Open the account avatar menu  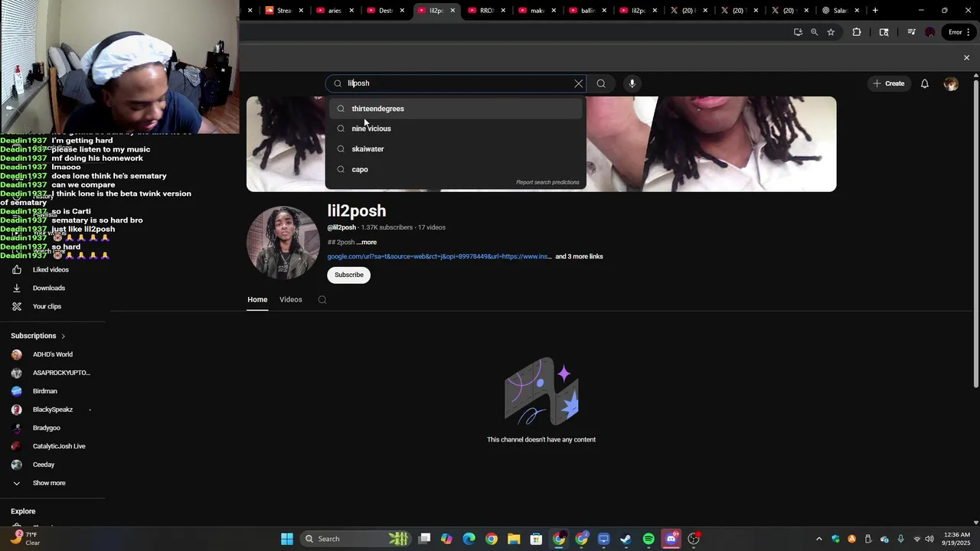[x=951, y=83]
